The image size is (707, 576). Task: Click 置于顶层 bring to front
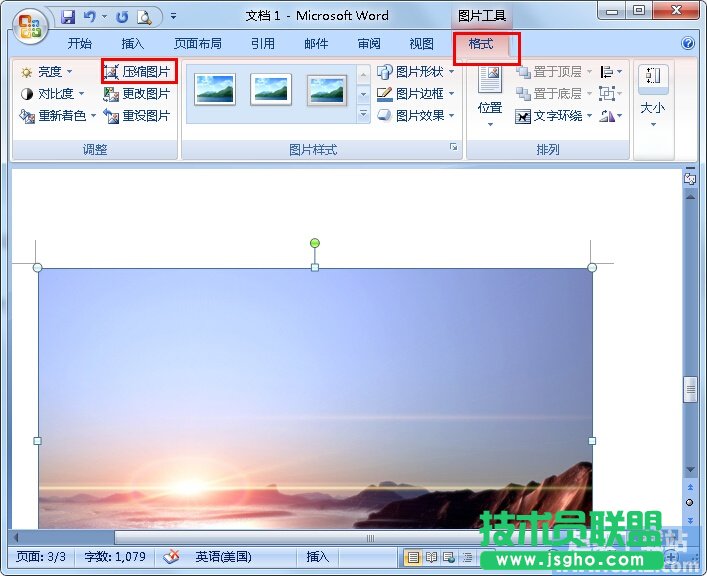pos(554,72)
